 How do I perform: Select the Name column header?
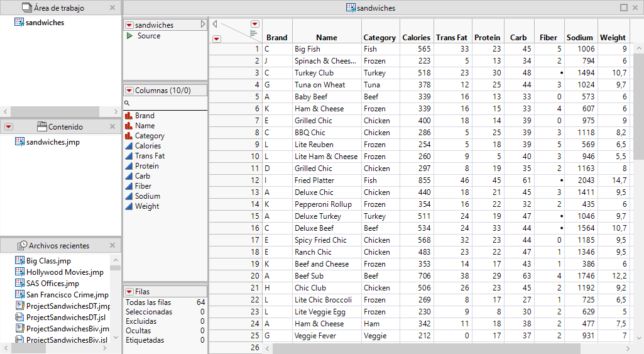point(327,38)
